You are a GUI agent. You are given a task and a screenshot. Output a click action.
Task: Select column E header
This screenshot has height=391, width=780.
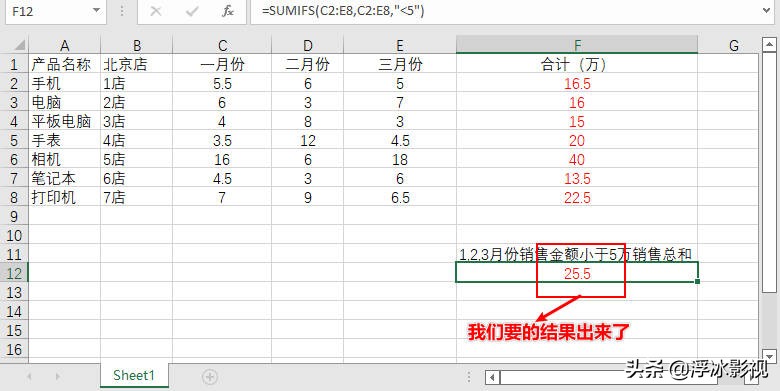point(400,46)
